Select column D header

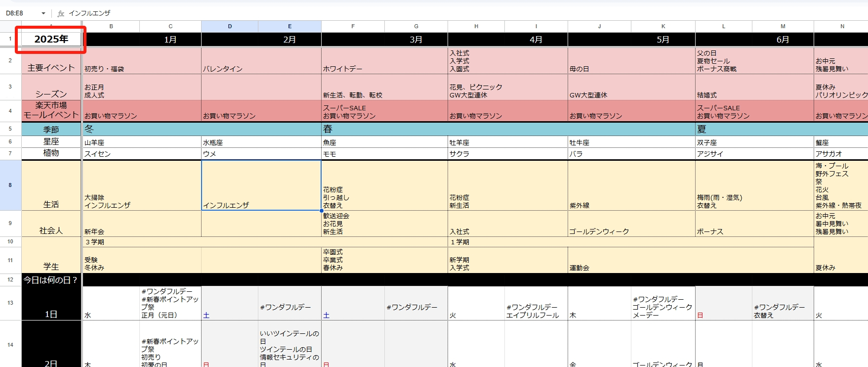click(x=230, y=26)
